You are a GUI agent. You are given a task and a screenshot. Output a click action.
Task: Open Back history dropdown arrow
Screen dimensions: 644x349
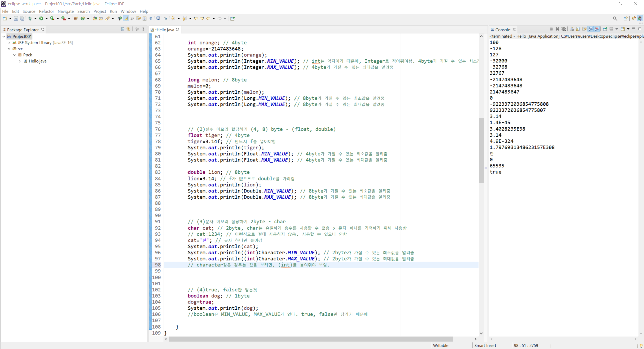(x=214, y=19)
